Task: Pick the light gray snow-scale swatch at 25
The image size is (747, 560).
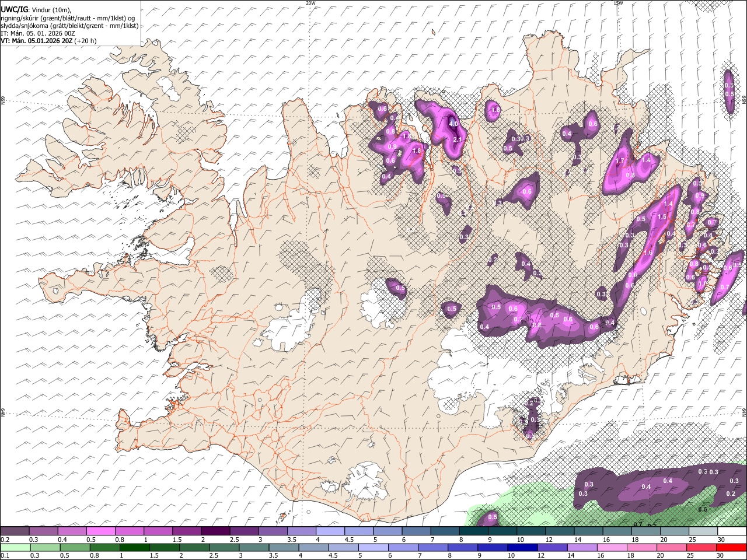Action: pyautogui.click(x=703, y=531)
